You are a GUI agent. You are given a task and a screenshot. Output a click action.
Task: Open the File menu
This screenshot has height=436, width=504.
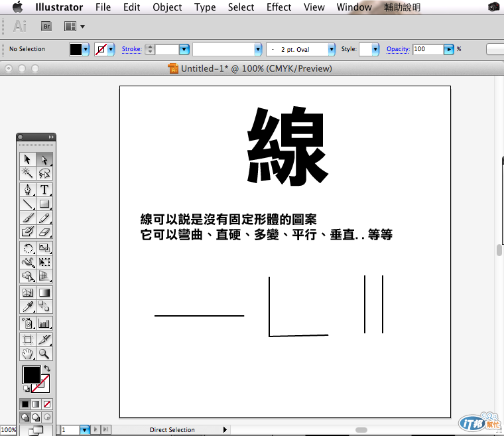coord(103,7)
